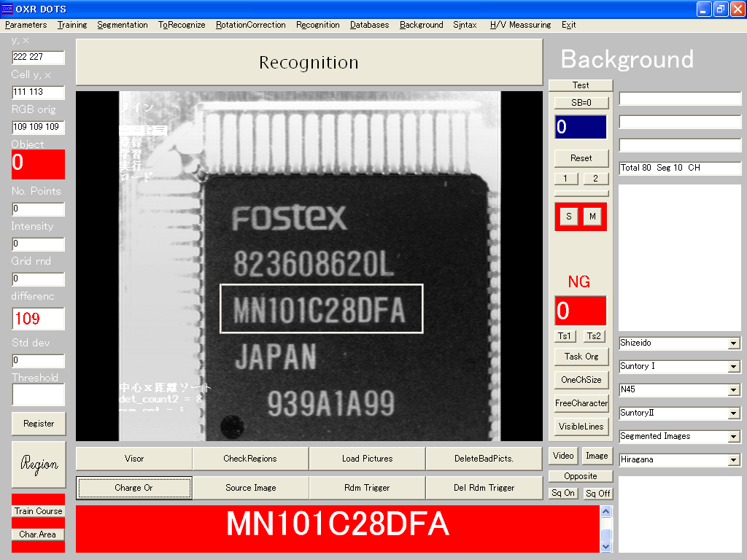Turn on Sq On

pos(563,494)
